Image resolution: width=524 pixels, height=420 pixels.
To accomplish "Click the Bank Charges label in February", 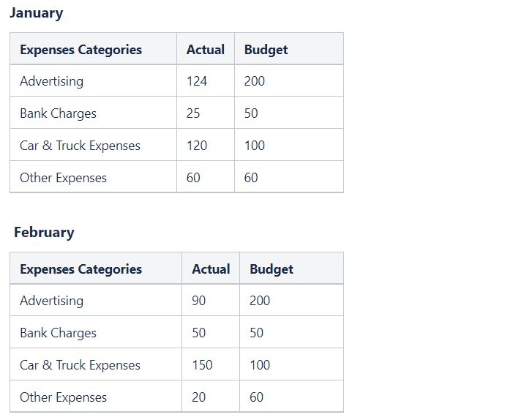I will (x=58, y=333).
